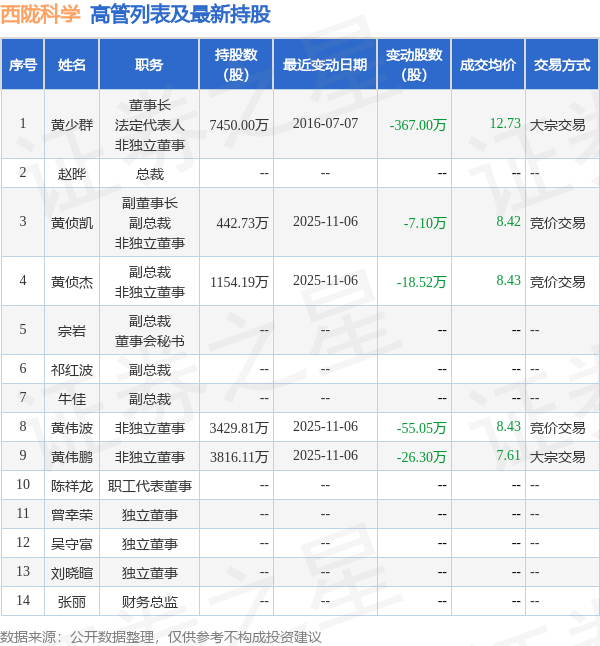
Task: Click 大宗交易 in 黄伟鹏 row
Action: (x=557, y=457)
